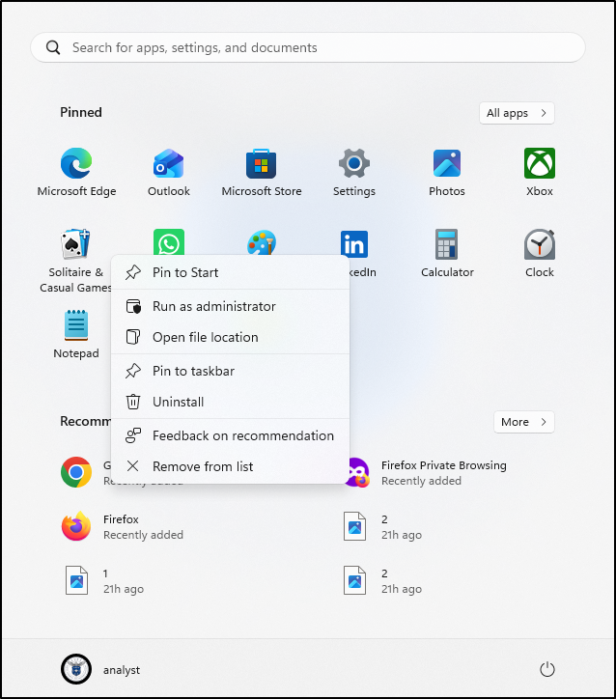
Task: Click the search apps and settings field
Action: 308,47
